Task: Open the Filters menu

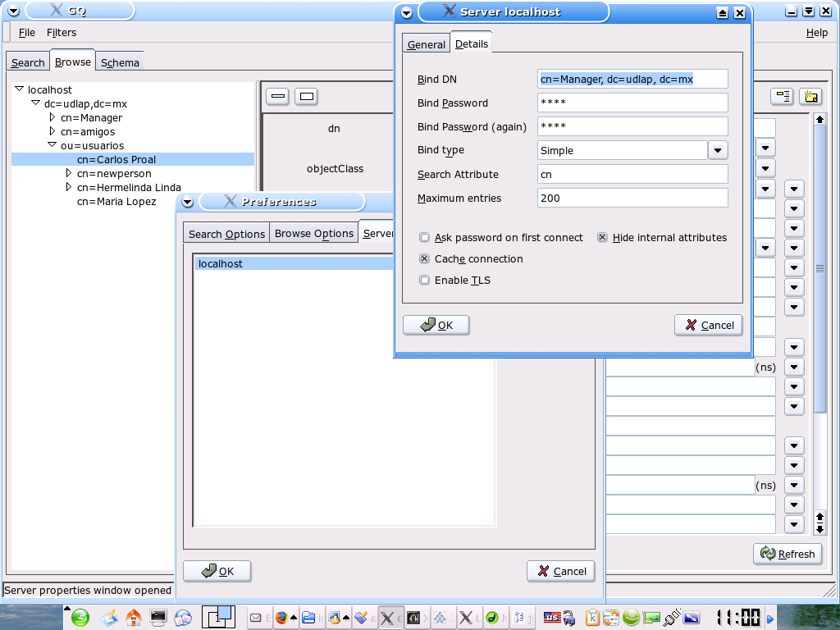Action: 62,33
